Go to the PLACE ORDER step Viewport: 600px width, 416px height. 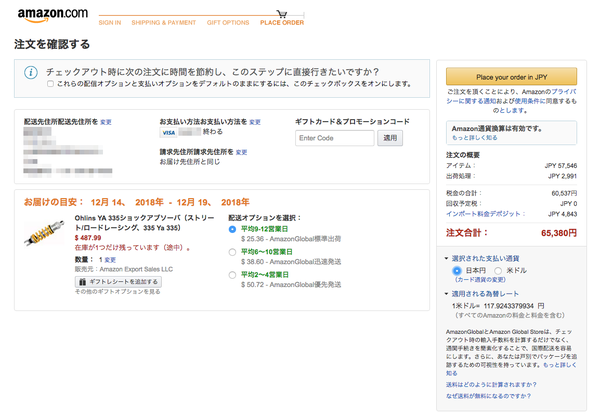tap(282, 23)
